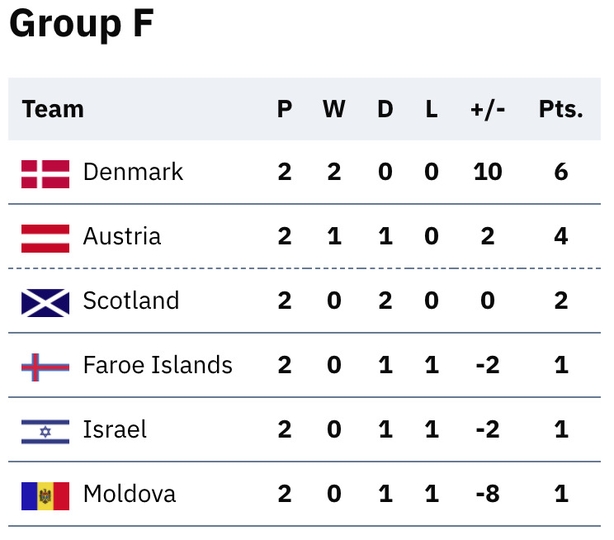The height and width of the screenshot is (540, 614).
Task: Click the Scotland flag icon
Action: click(45, 303)
